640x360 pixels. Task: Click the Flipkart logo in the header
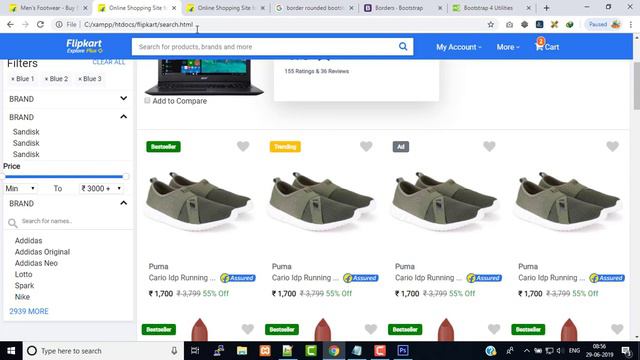tap(84, 46)
